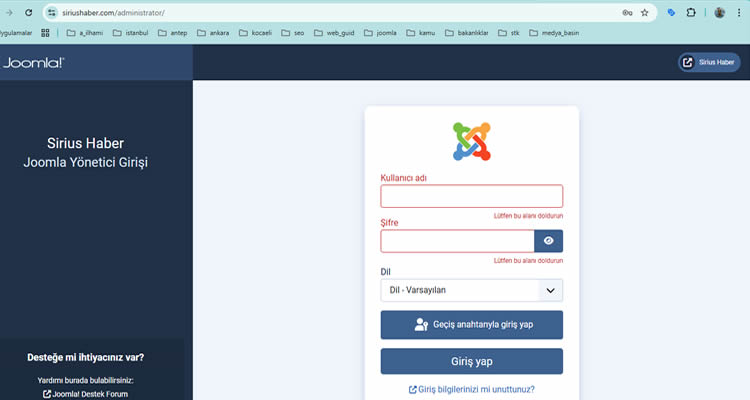Click the Joomla! logo in header
750x400 pixels.
coord(33,63)
